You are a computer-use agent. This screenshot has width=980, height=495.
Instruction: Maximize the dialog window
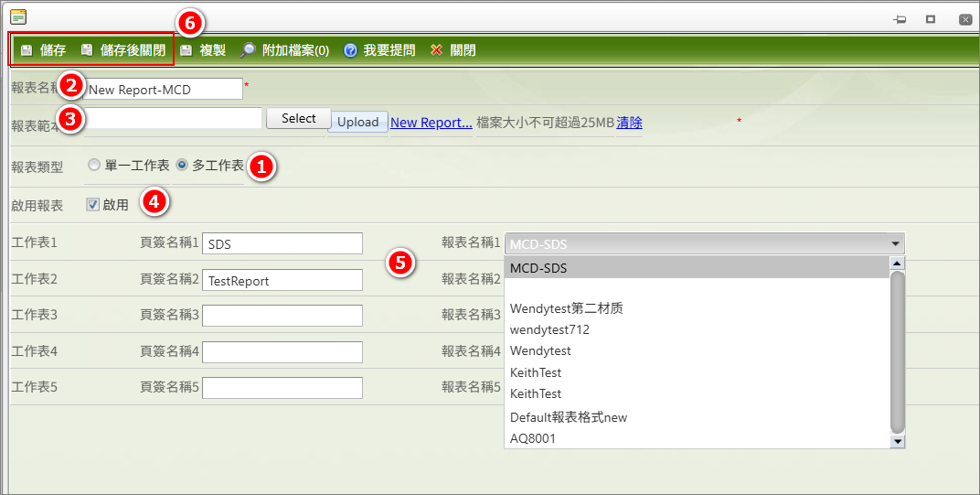click(931, 19)
